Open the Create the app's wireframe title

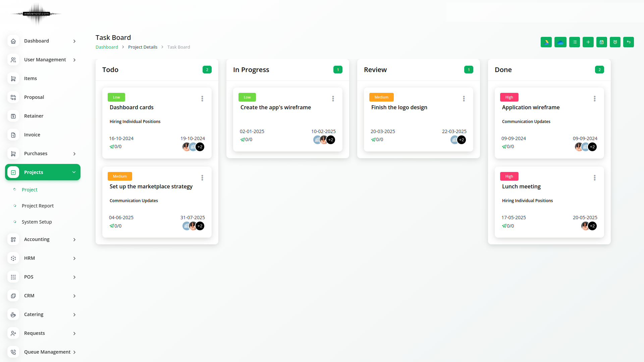(276, 107)
